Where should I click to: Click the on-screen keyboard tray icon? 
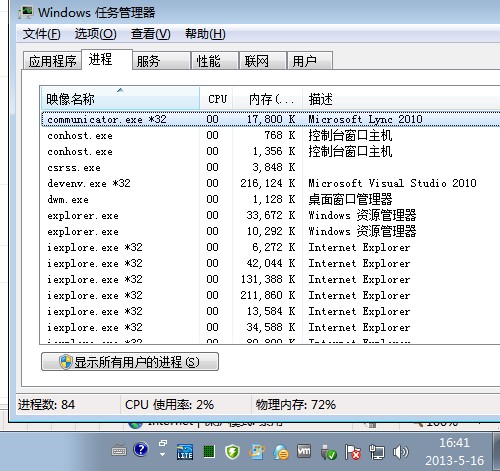(x=119, y=451)
